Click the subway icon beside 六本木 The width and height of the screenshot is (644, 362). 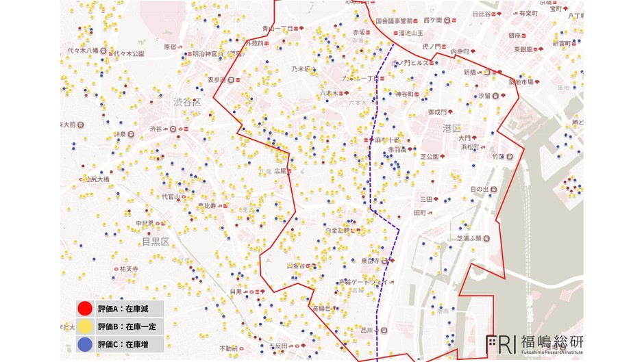point(347,94)
